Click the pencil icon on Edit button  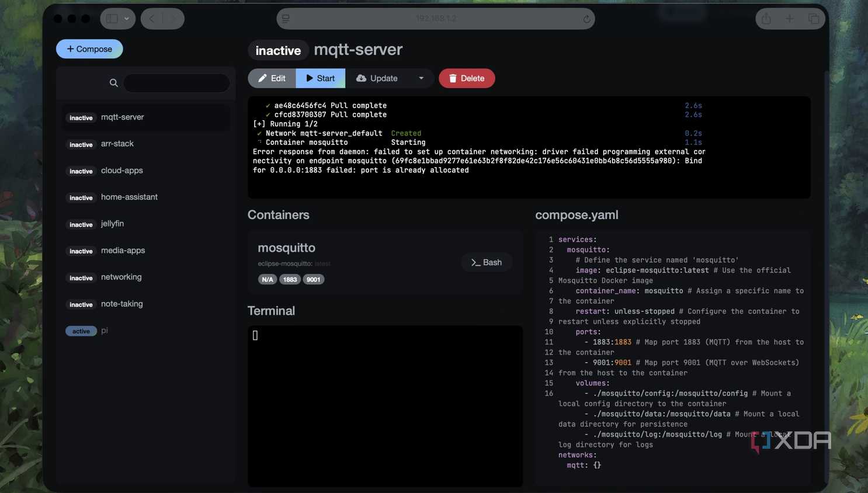pos(262,78)
